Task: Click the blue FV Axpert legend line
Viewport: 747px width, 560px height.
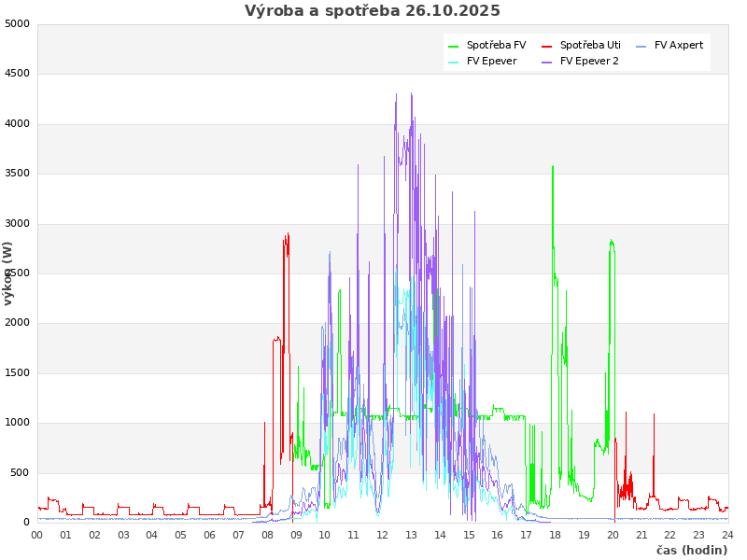Action: click(x=641, y=46)
